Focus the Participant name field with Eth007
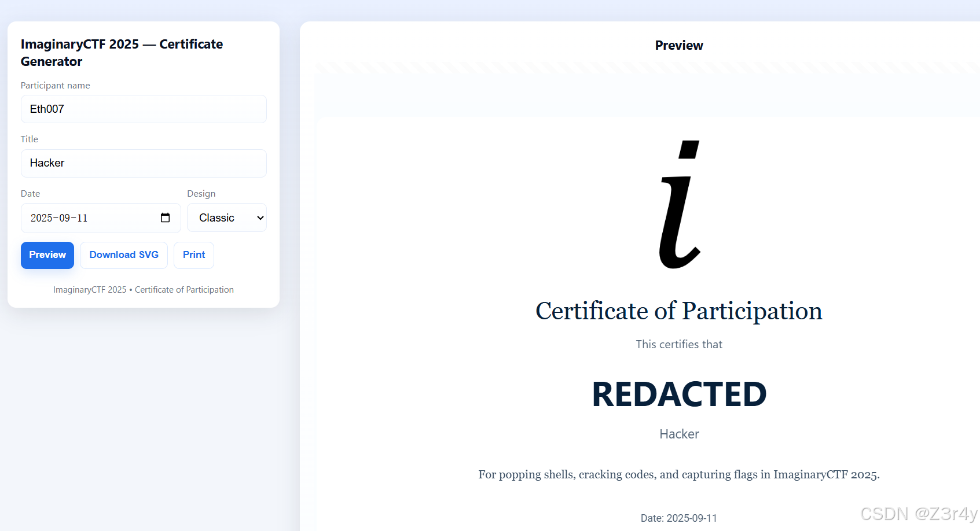Screen dimensions: 980x531 click(144, 109)
